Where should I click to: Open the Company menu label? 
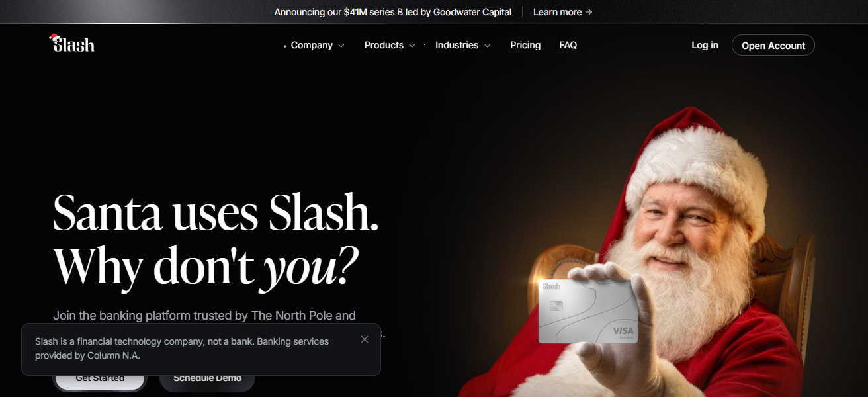click(312, 45)
